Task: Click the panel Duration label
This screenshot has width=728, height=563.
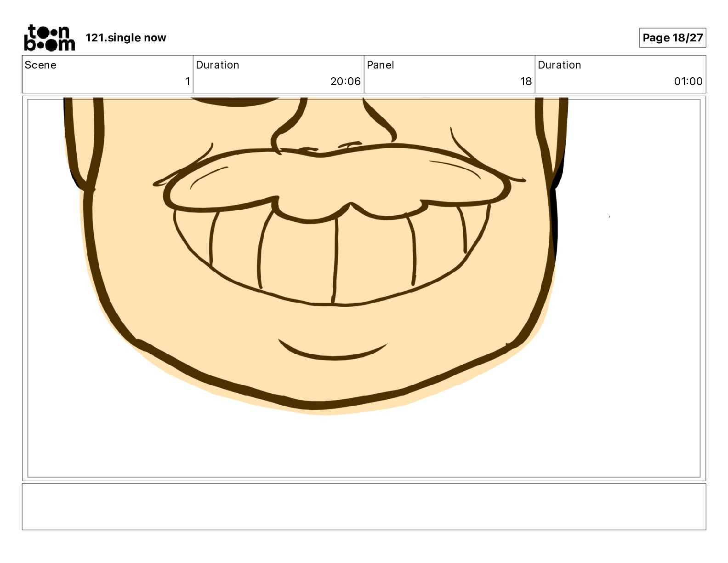Action: [x=559, y=65]
